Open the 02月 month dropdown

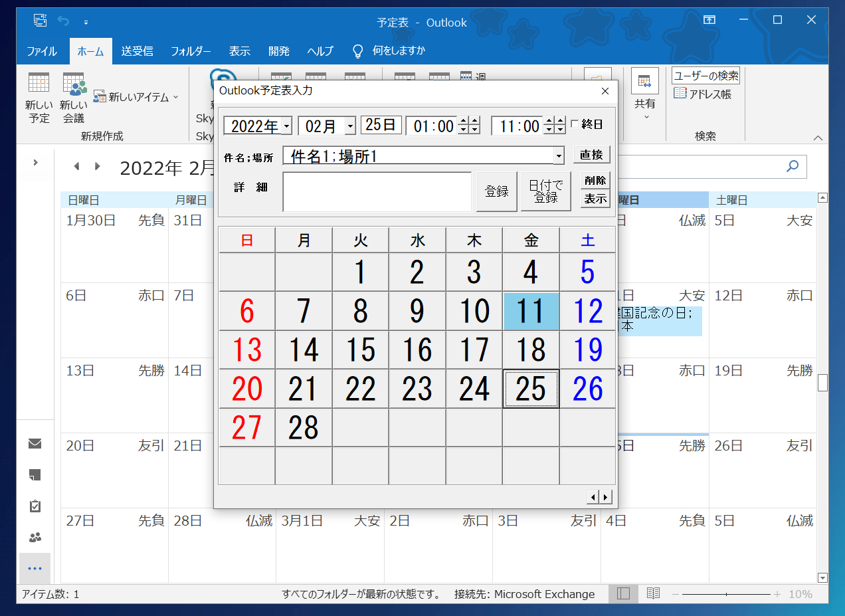pos(351,126)
